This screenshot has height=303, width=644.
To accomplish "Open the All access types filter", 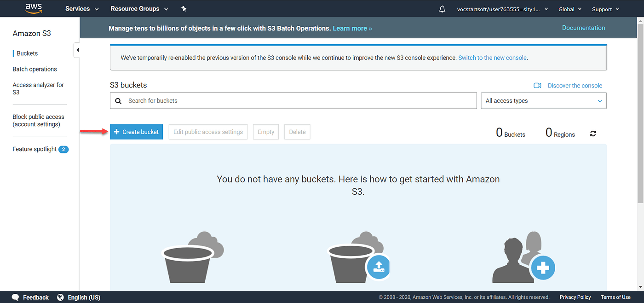I will pyautogui.click(x=544, y=101).
